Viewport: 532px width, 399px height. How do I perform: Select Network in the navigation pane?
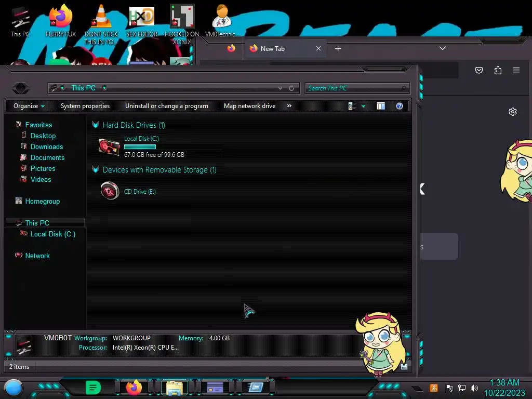[x=37, y=256]
